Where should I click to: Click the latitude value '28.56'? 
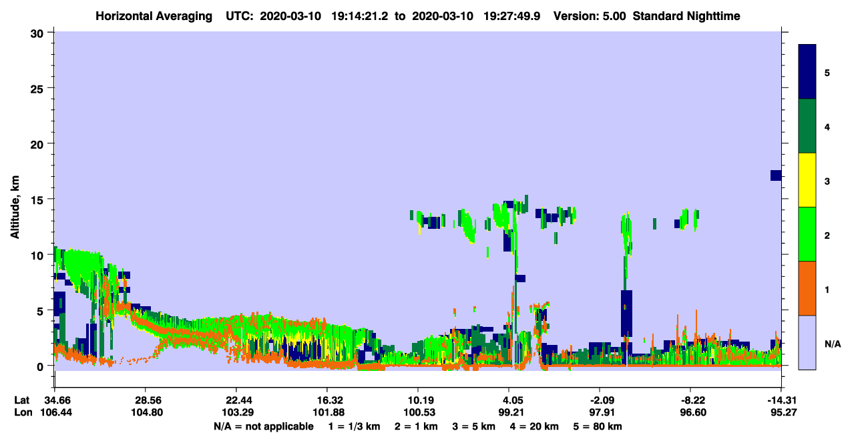[145, 400]
